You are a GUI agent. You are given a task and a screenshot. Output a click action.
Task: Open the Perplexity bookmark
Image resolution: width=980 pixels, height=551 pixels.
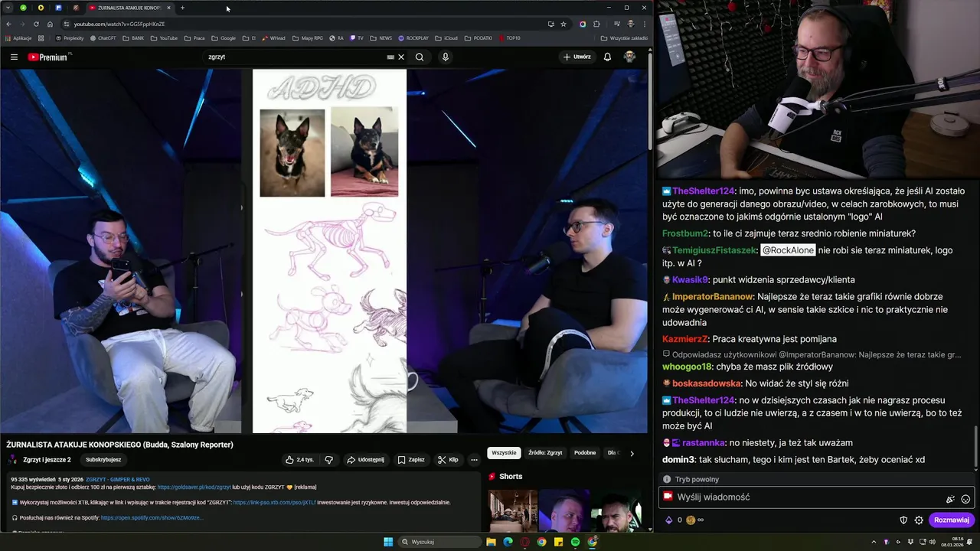[x=70, y=37]
